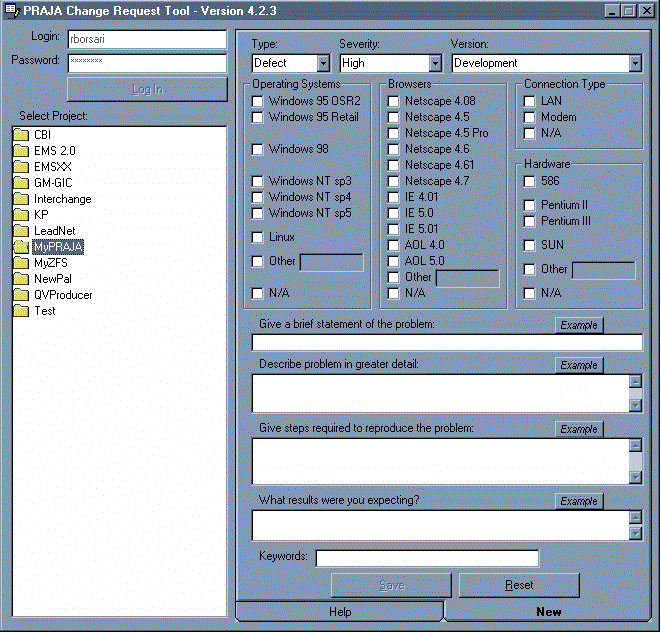Click the LeadNet folder icon

pyautogui.click(x=20, y=231)
